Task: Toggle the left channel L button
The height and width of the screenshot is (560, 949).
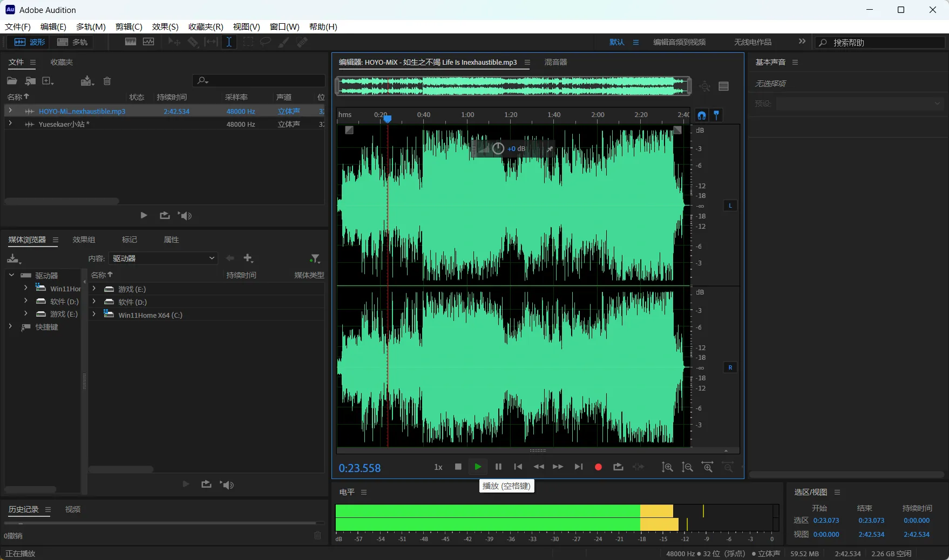Action: (730, 206)
